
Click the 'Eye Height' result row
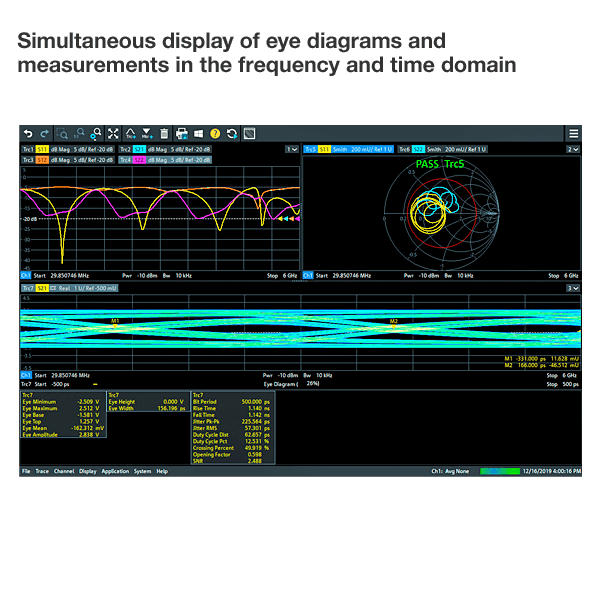pos(147,402)
